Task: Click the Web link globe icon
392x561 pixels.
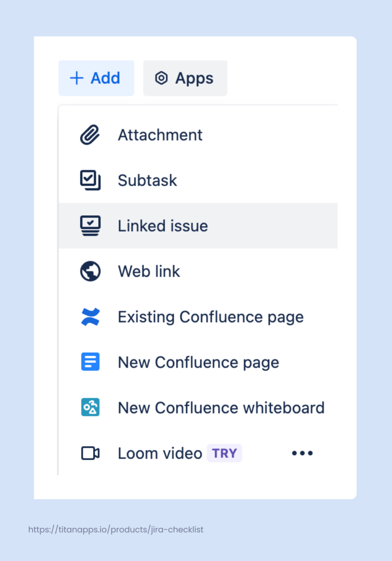Action: pos(90,271)
